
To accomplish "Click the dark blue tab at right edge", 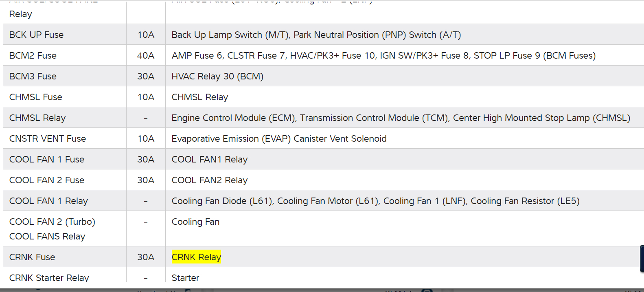I will pyautogui.click(x=642, y=259).
